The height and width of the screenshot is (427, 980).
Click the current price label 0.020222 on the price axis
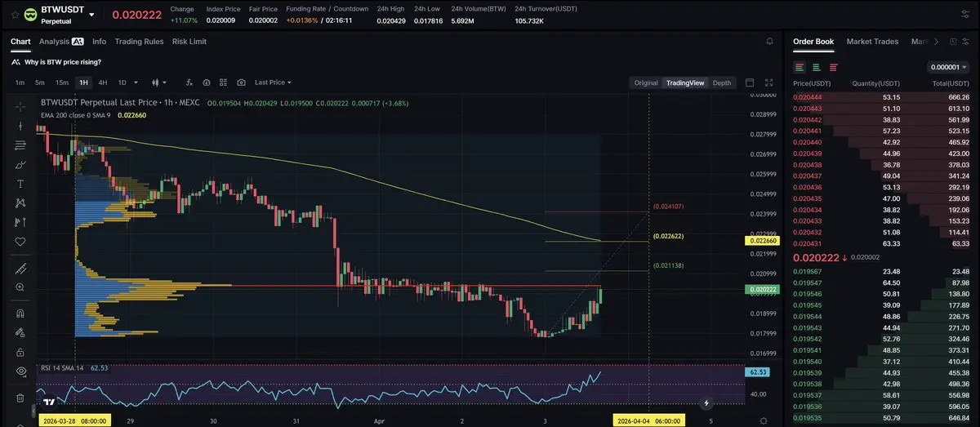764,289
